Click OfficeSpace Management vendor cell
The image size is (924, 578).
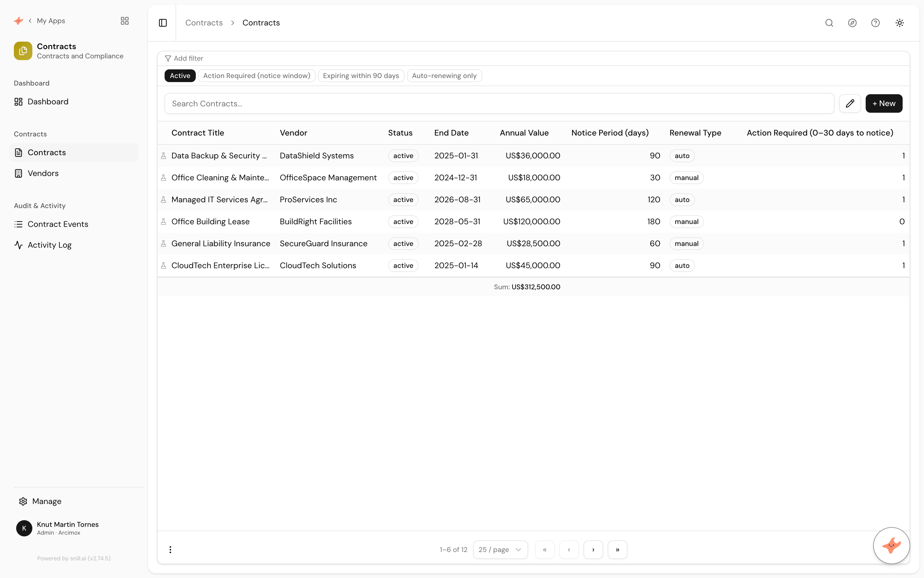point(328,178)
